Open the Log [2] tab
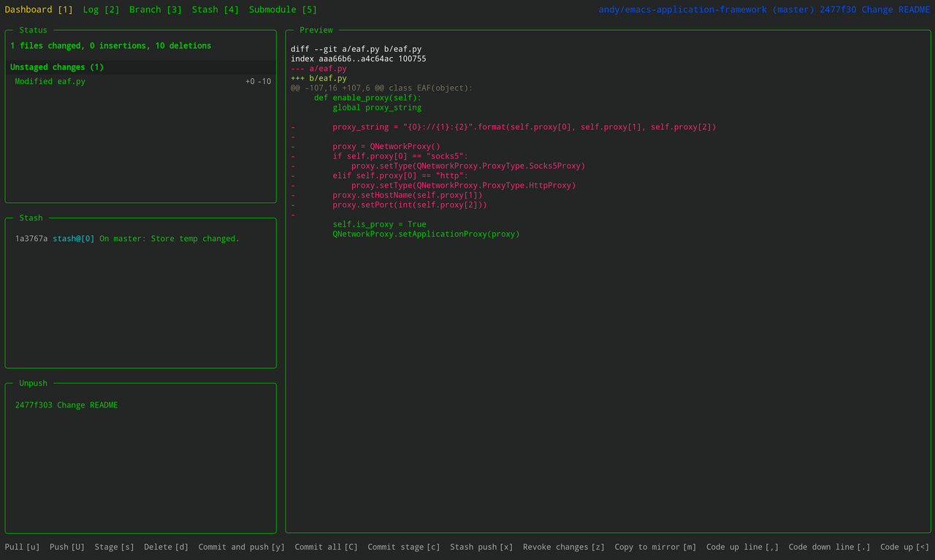The height and width of the screenshot is (560, 935). [101, 9]
